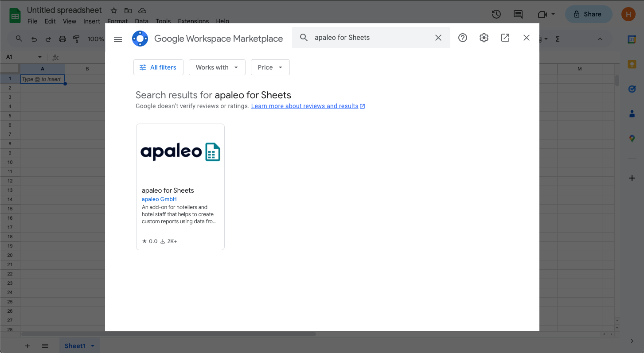Undo the last action
The image size is (644, 353).
[x=34, y=39]
